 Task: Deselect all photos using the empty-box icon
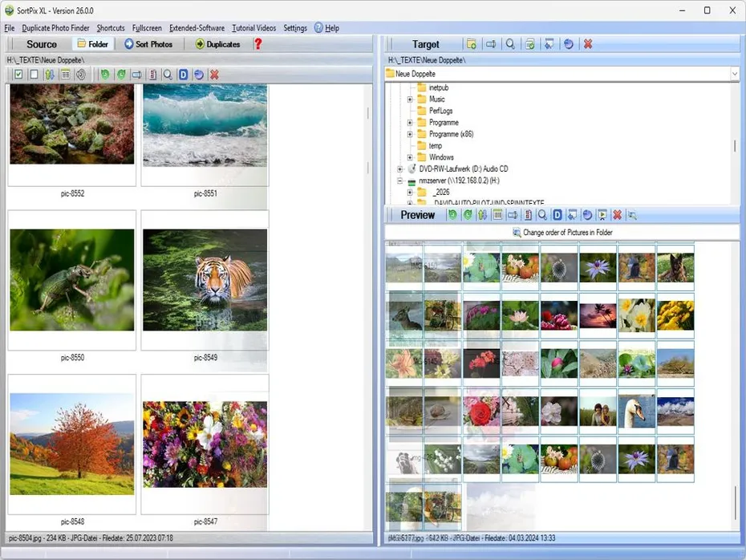pos(33,74)
